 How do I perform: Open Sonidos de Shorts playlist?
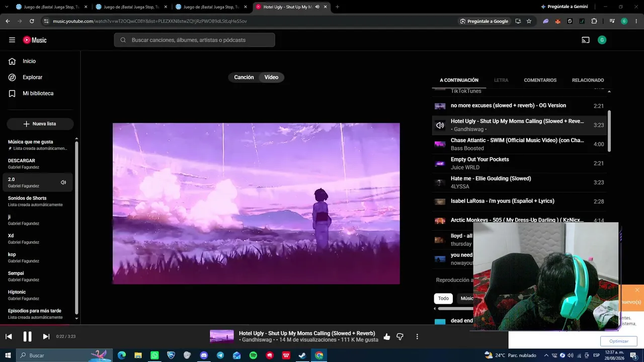click(x=38, y=201)
